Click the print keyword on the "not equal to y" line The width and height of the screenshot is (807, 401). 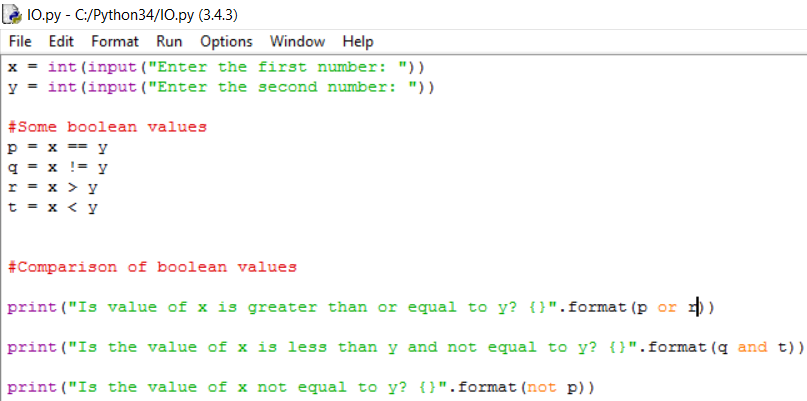click(x=32, y=388)
